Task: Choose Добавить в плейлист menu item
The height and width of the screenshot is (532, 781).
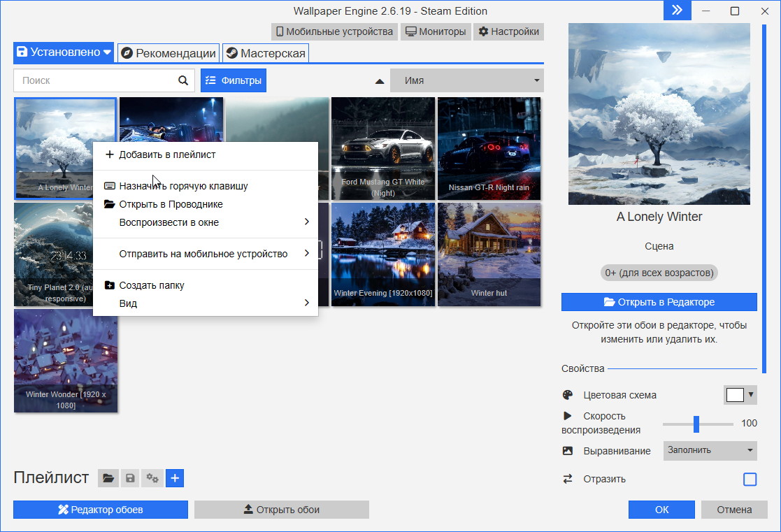Action: click(205, 154)
